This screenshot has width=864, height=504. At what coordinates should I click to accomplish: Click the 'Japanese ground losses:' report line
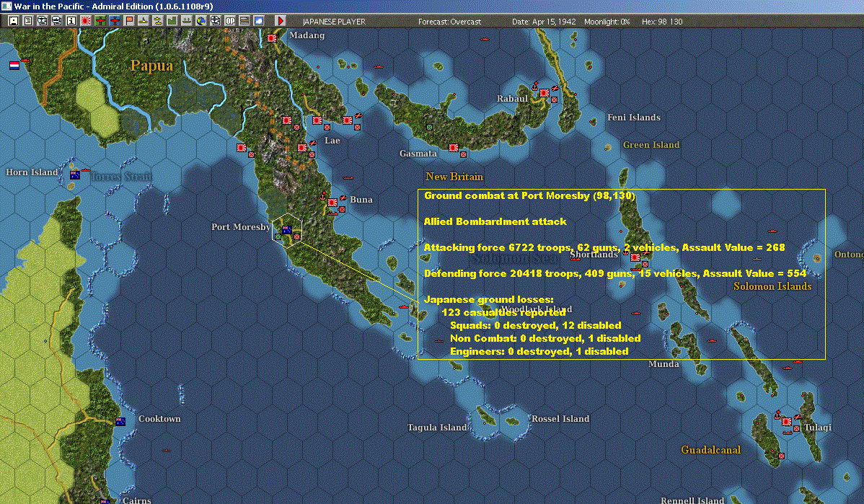489,300
